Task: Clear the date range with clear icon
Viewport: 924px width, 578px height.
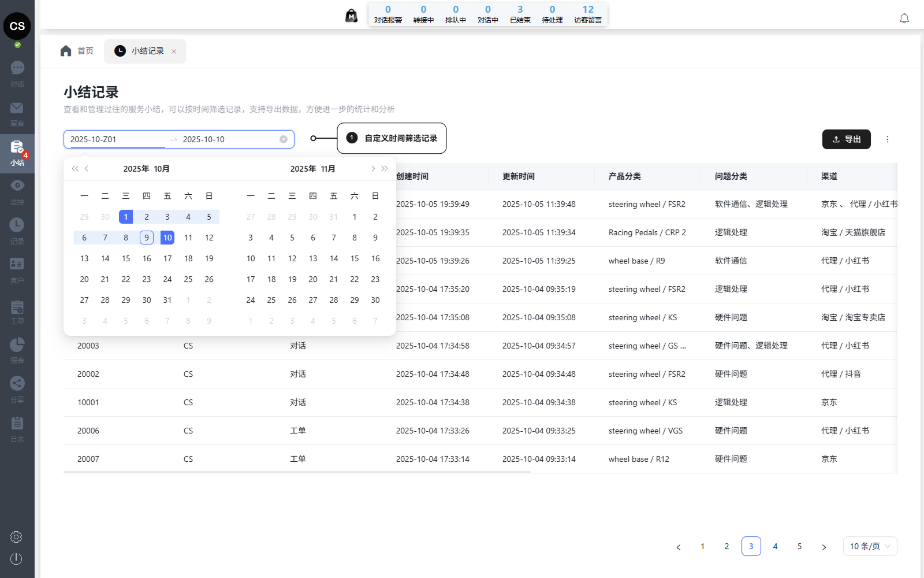Action: tap(284, 139)
